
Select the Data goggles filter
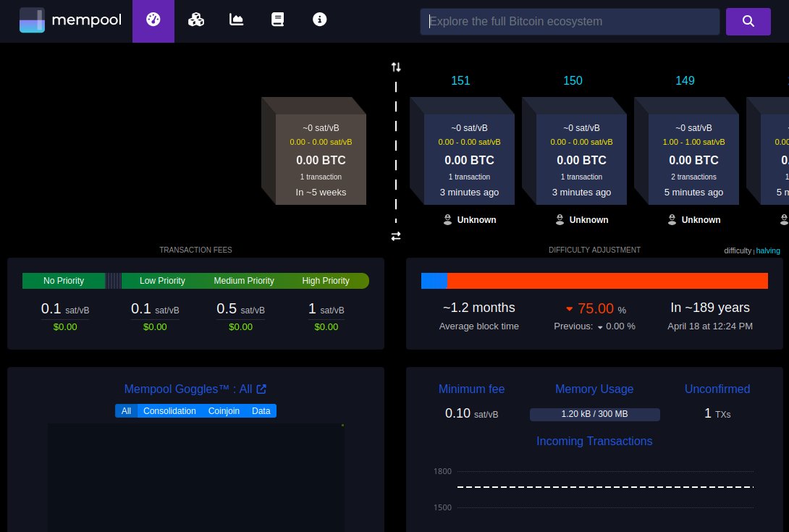click(261, 410)
